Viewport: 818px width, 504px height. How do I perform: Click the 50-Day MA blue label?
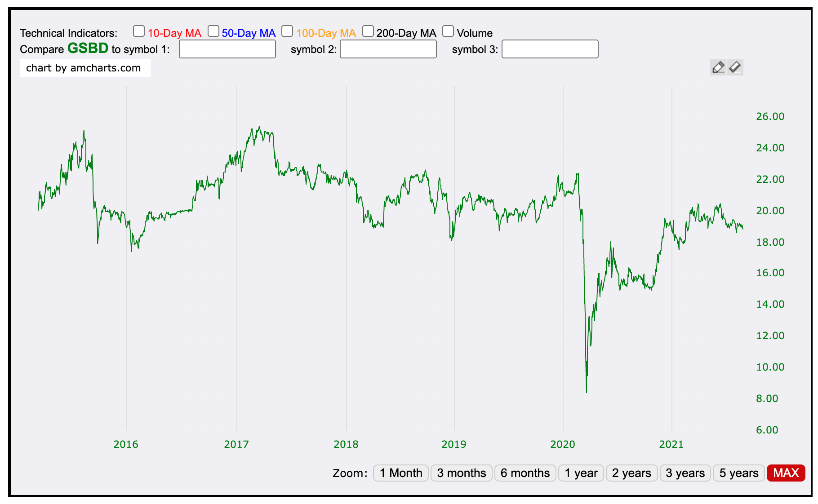249,33
